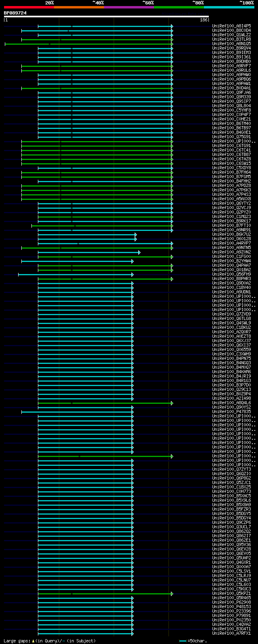Screen dimensions: 258x644
Task: Select label UniRef100_C6SW15
Action: [231, 163]
